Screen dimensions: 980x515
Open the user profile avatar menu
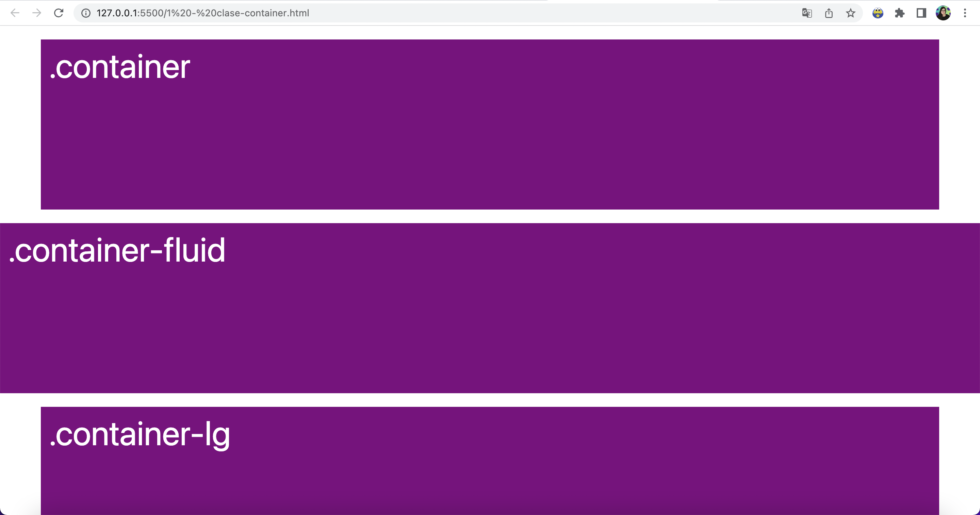tap(943, 13)
